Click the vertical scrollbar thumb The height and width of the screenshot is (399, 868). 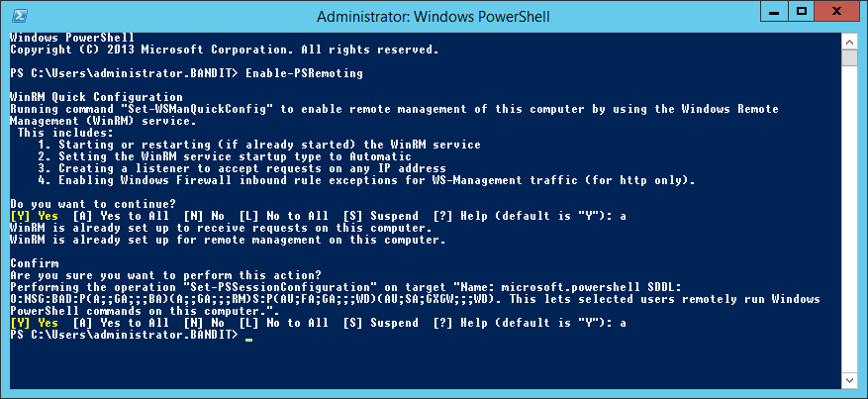[851, 55]
